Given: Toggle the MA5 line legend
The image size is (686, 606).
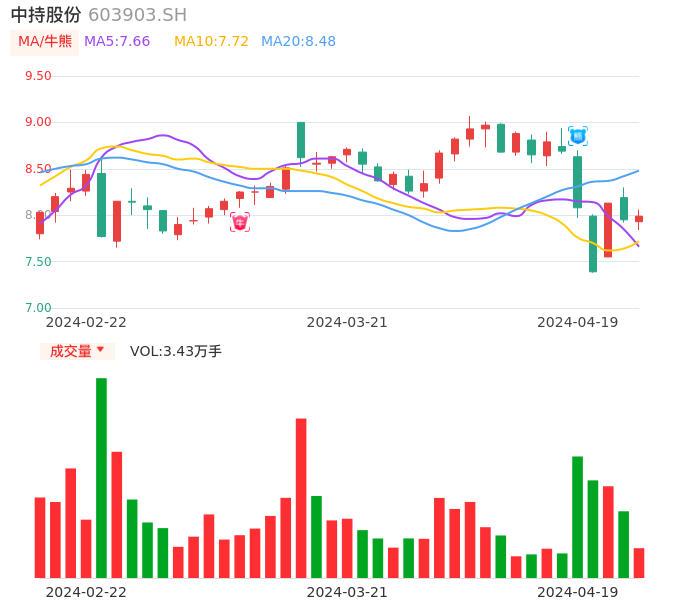Looking at the screenshot, I should click(117, 42).
